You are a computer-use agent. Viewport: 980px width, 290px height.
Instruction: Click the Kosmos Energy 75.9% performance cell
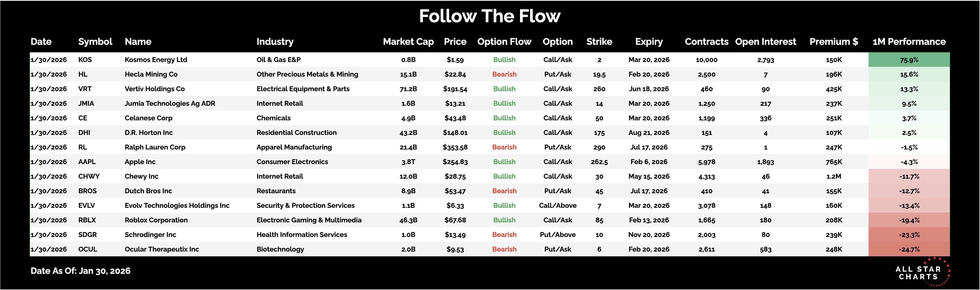pyautogui.click(x=909, y=60)
